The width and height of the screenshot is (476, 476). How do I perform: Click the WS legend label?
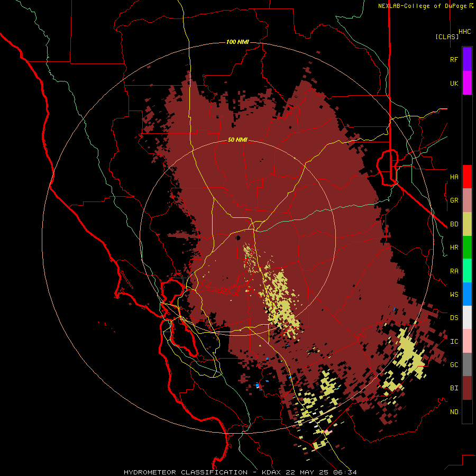tap(454, 295)
